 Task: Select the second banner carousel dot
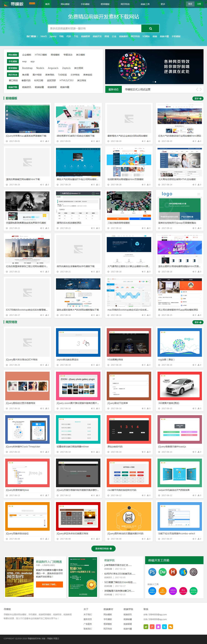tap(155, 82)
